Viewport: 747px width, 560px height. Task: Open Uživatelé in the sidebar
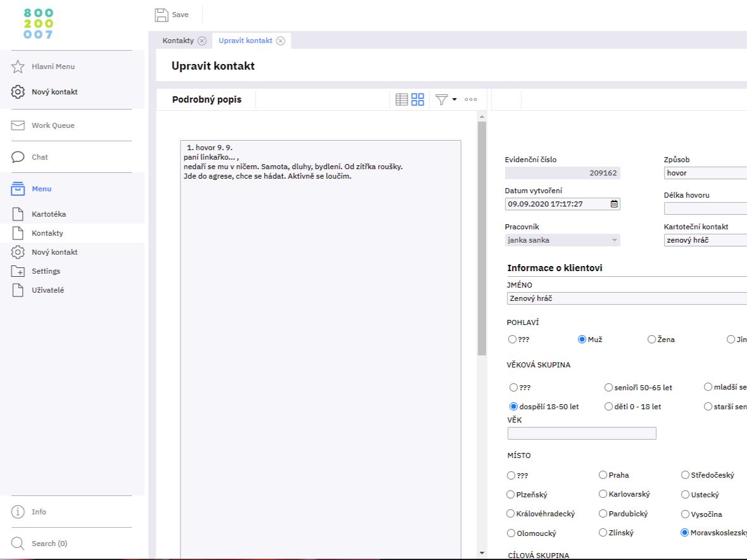click(48, 290)
